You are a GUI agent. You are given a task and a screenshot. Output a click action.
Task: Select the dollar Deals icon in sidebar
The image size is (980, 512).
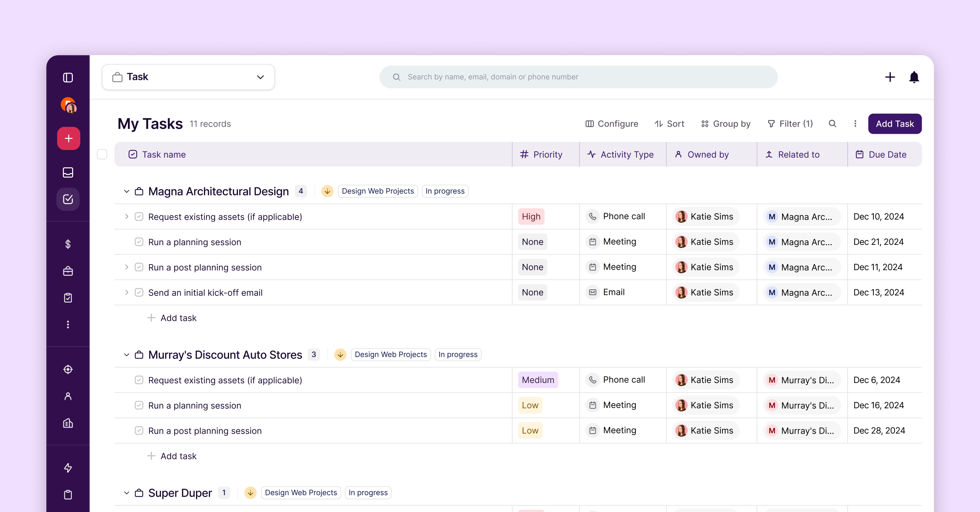(x=68, y=244)
